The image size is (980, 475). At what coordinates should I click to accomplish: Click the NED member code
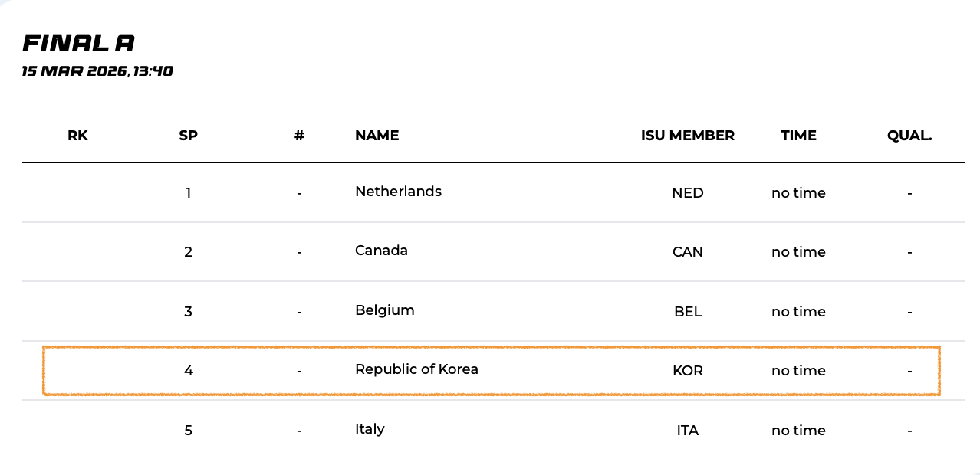(x=687, y=193)
